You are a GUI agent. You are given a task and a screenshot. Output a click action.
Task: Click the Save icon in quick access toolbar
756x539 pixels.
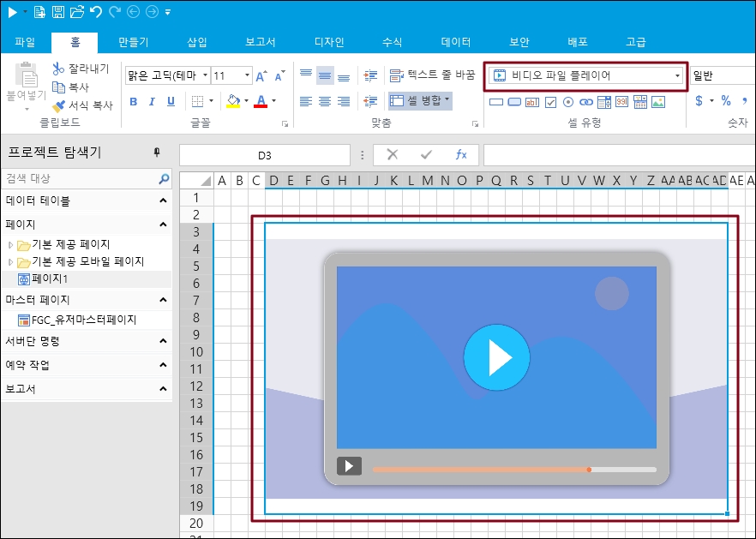point(58,11)
